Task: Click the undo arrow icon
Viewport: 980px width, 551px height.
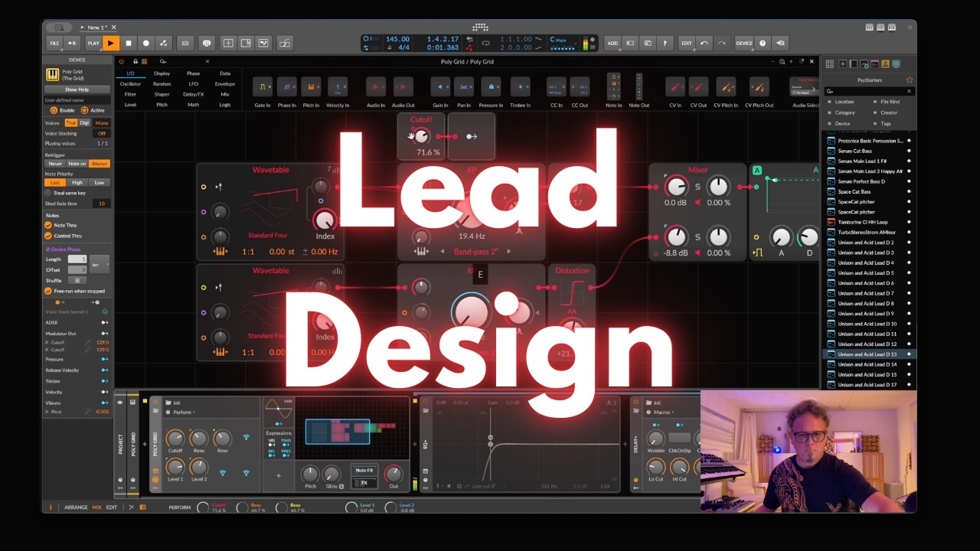Action: click(704, 44)
